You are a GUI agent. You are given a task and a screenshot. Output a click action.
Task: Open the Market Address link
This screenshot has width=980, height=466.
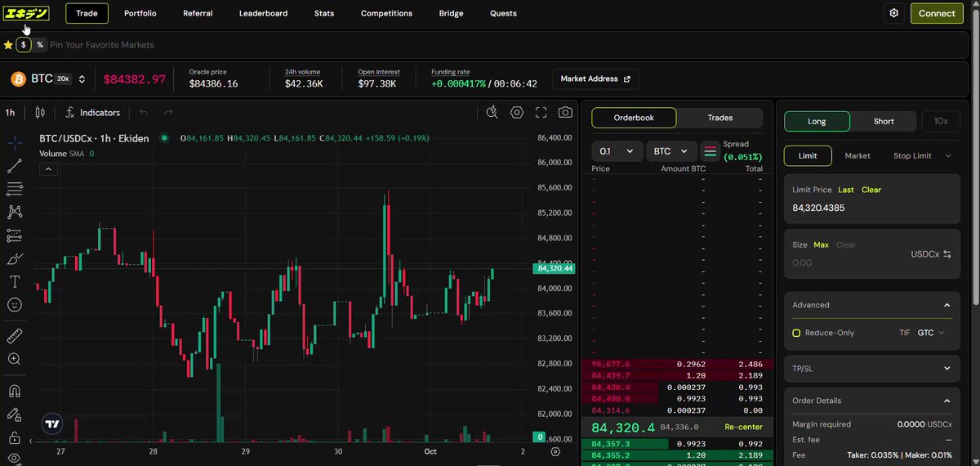pyautogui.click(x=595, y=79)
